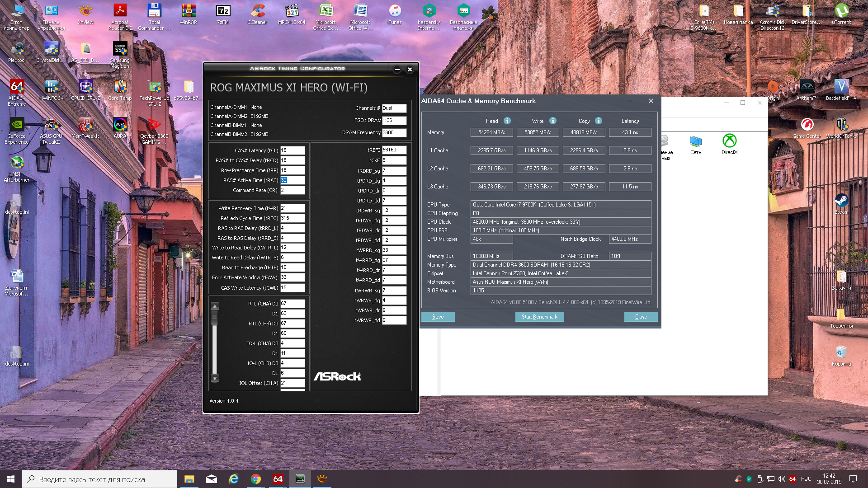Click the Windows search box on the taskbar

(x=99, y=479)
